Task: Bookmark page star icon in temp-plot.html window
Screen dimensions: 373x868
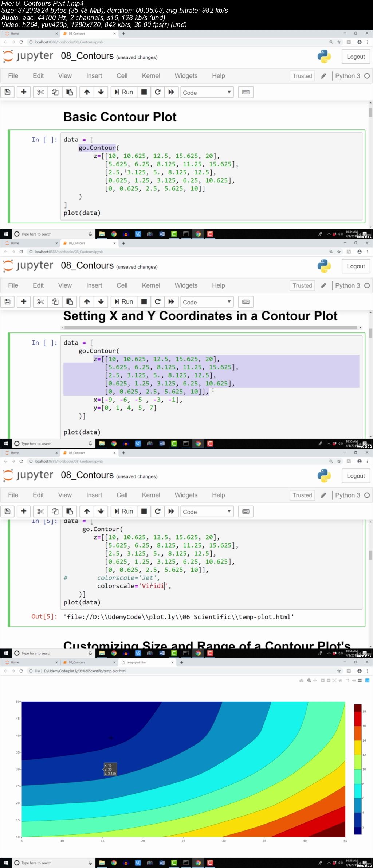Action: (339, 671)
